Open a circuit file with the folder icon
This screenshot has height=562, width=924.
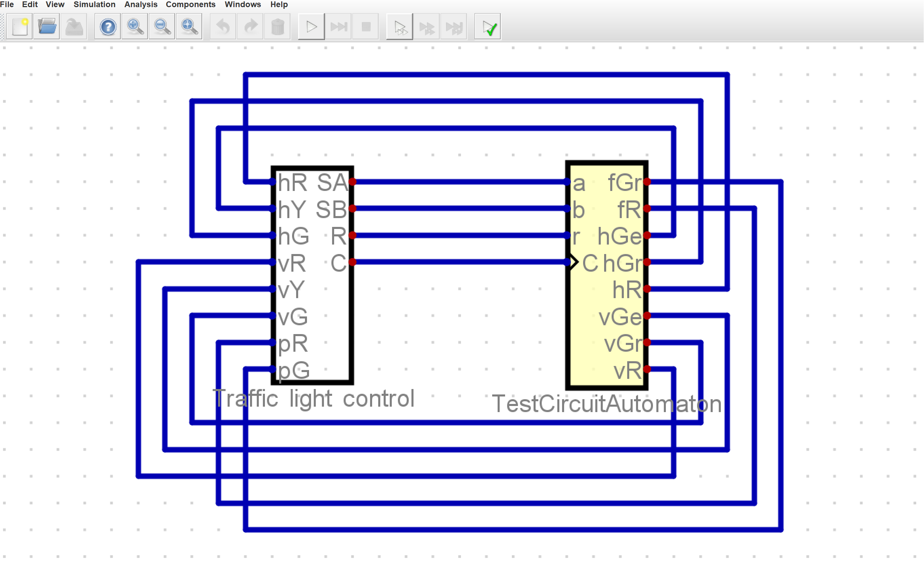point(47,26)
